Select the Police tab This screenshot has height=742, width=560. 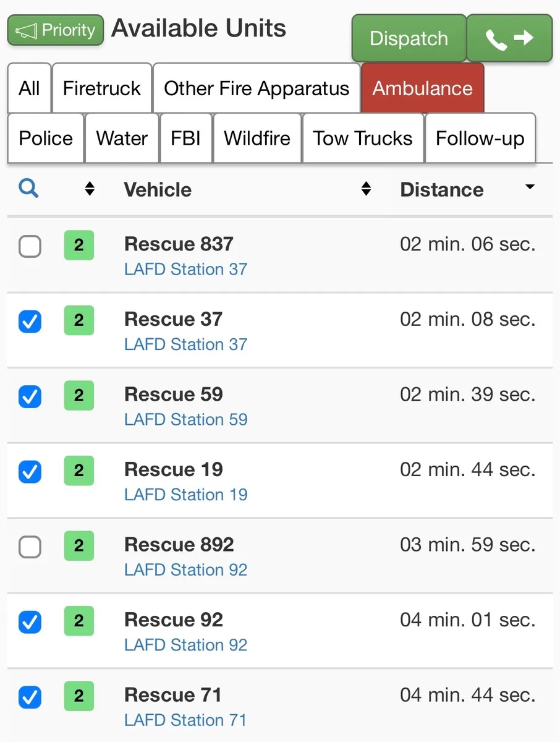click(46, 138)
